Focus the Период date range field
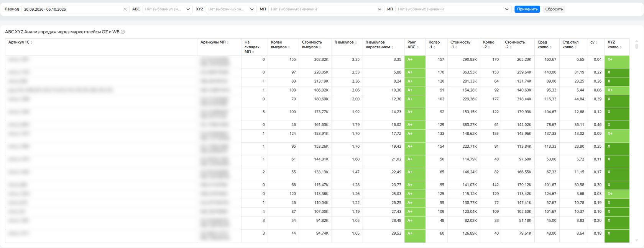Image resolution: width=644 pixels, height=248 pixels. [75, 9]
